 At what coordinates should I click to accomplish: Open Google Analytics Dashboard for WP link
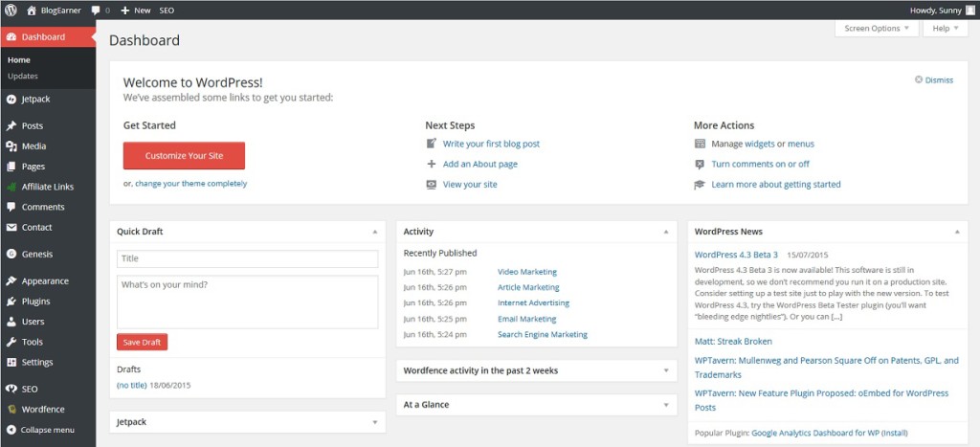[814, 433]
